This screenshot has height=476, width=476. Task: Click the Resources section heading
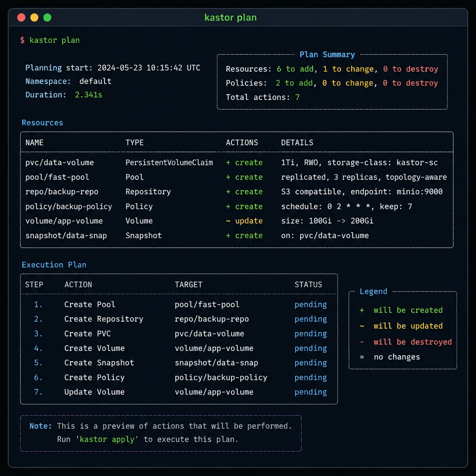(42, 123)
